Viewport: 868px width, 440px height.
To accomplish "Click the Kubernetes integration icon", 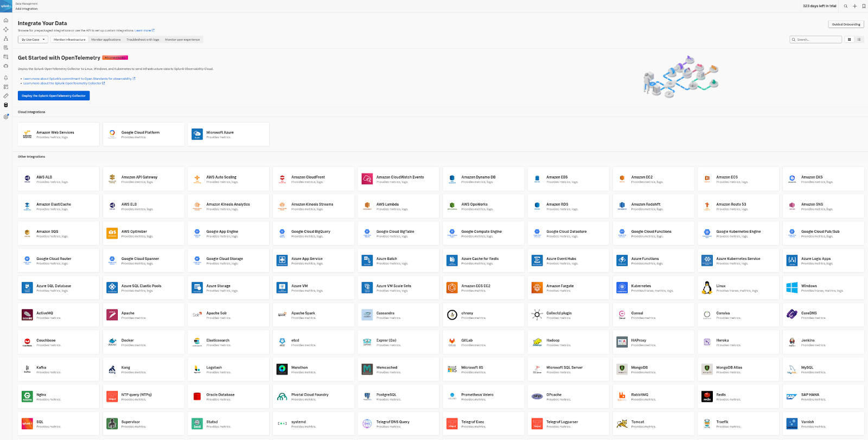I will coord(622,288).
